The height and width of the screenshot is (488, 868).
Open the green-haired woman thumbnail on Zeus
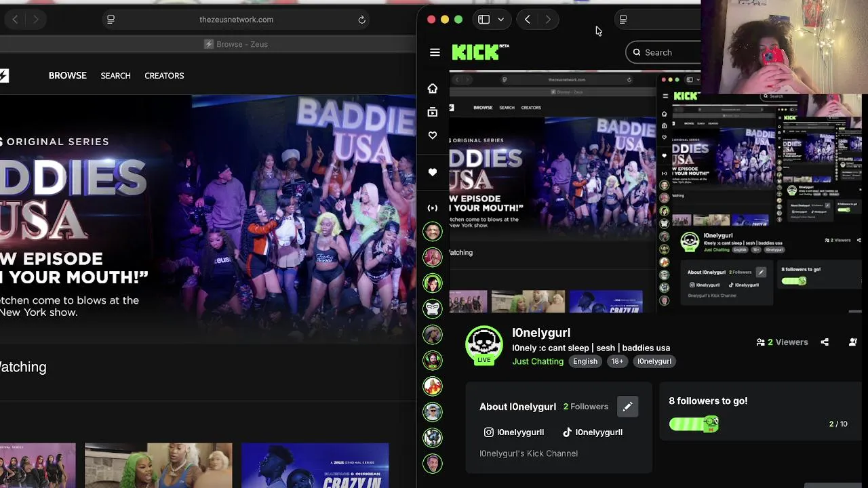pos(158,466)
